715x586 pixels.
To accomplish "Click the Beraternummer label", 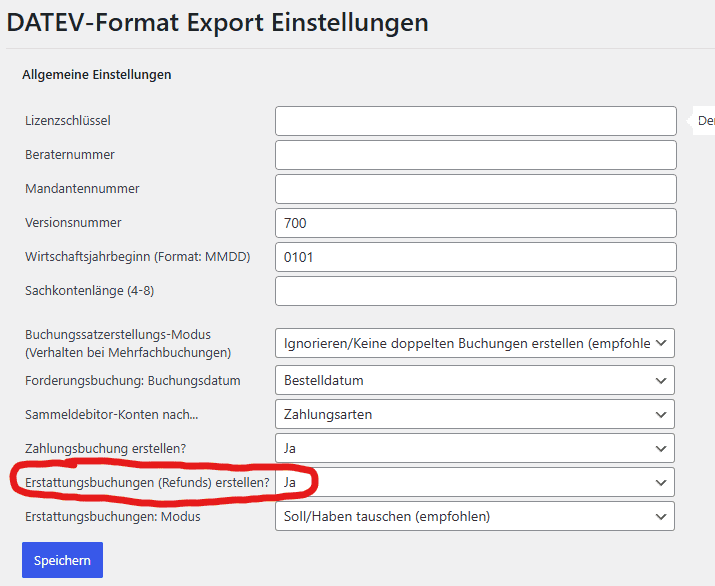I will (x=70, y=155).
